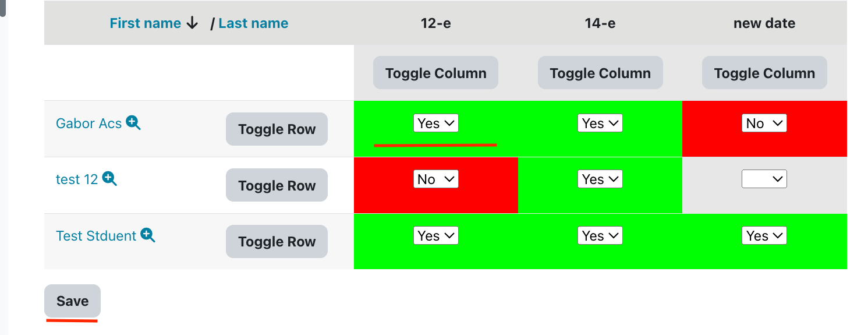Sort by Last name link
Viewport: 868px width, 335px height.
click(253, 23)
